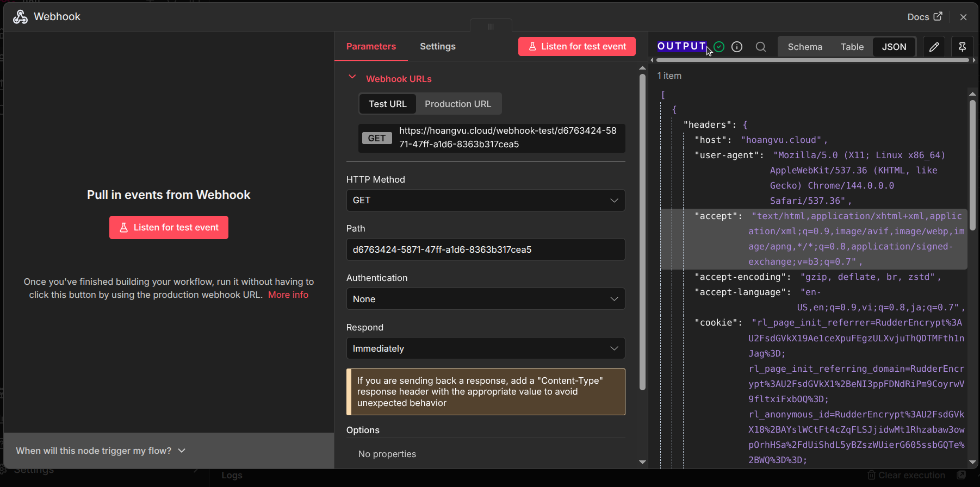The height and width of the screenshot is (487, 980).
Task: Click the "accept" key in JSON output
Action: pos(716,216)
